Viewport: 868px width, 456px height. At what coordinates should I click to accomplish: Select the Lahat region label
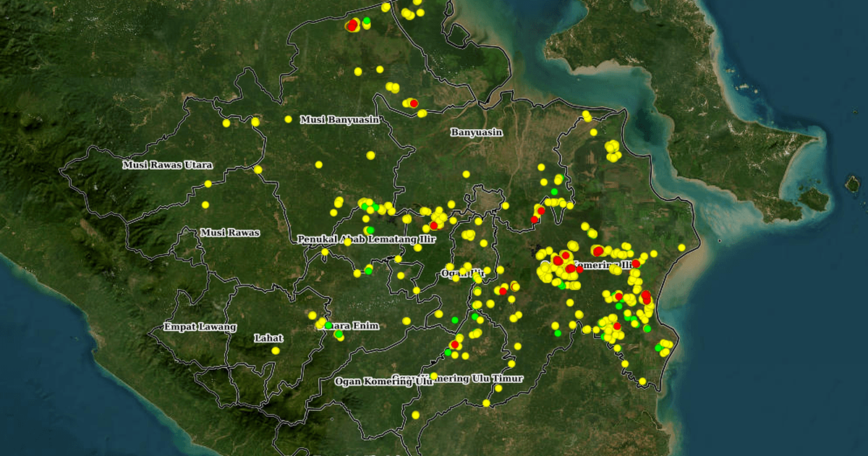[268, 338]
